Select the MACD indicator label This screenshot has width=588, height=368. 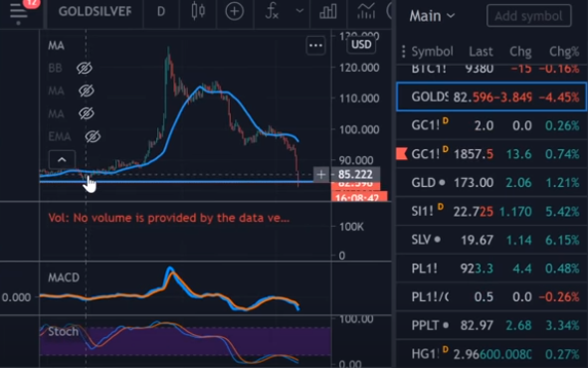click(x=64, y=277)
